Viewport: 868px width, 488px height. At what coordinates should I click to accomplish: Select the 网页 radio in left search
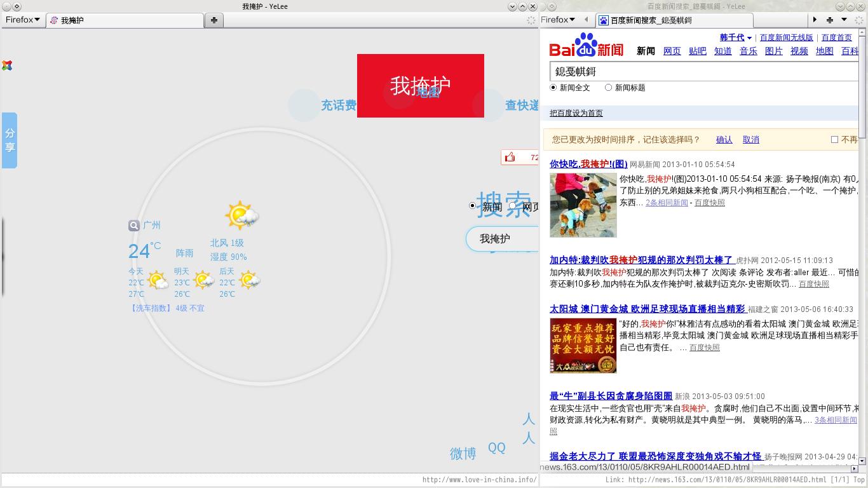512,205
